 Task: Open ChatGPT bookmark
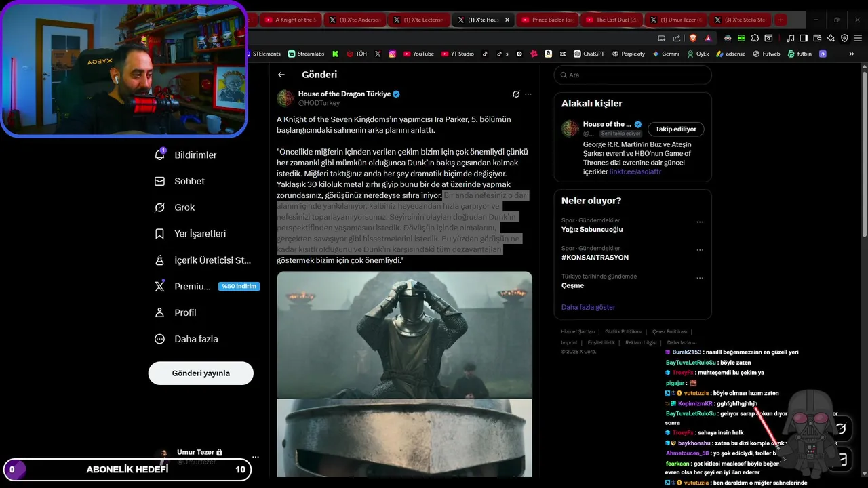589,54
